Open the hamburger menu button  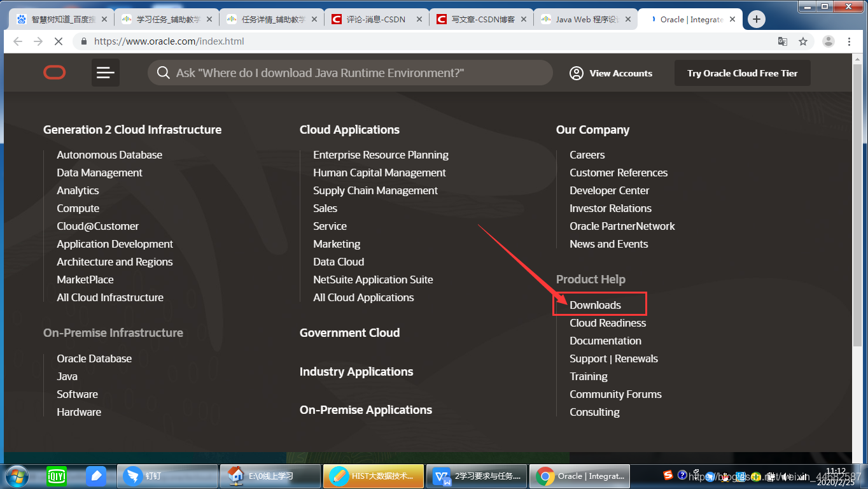click(x=106, y=73)
